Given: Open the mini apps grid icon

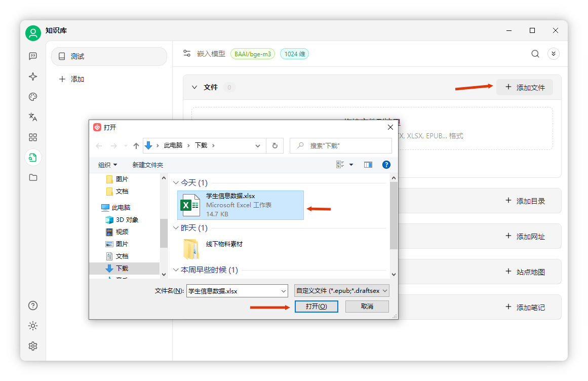Looking at the screenshot, I should (x=33, y=137).
